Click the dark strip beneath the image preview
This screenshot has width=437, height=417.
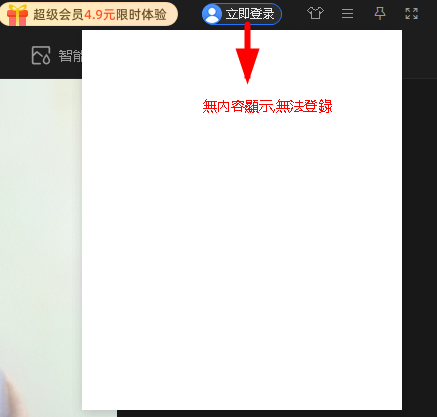[259, 414]
